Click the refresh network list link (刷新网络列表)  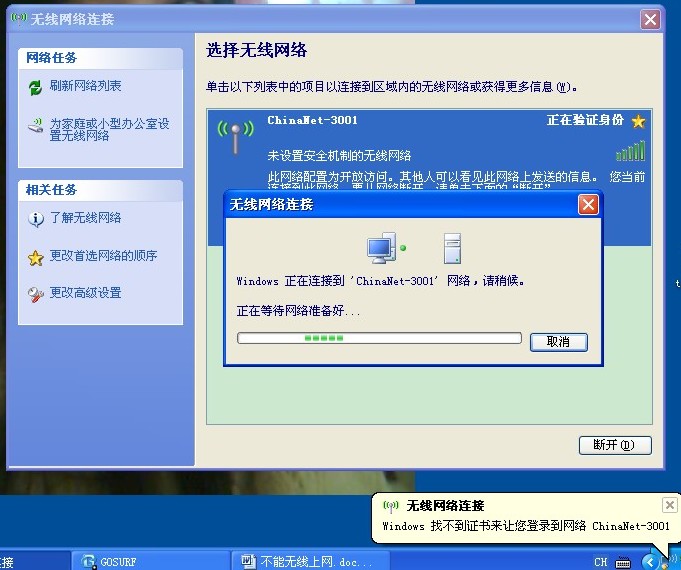[x=86, y=86]
